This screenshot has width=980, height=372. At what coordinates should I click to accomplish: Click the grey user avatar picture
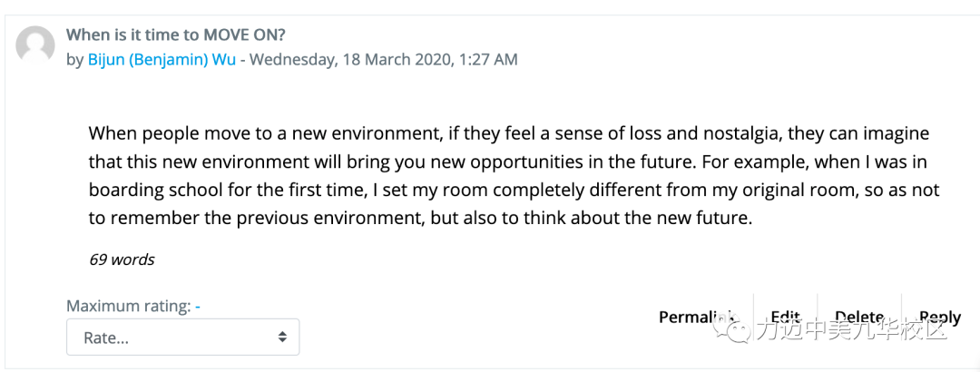tap(35, 45)
